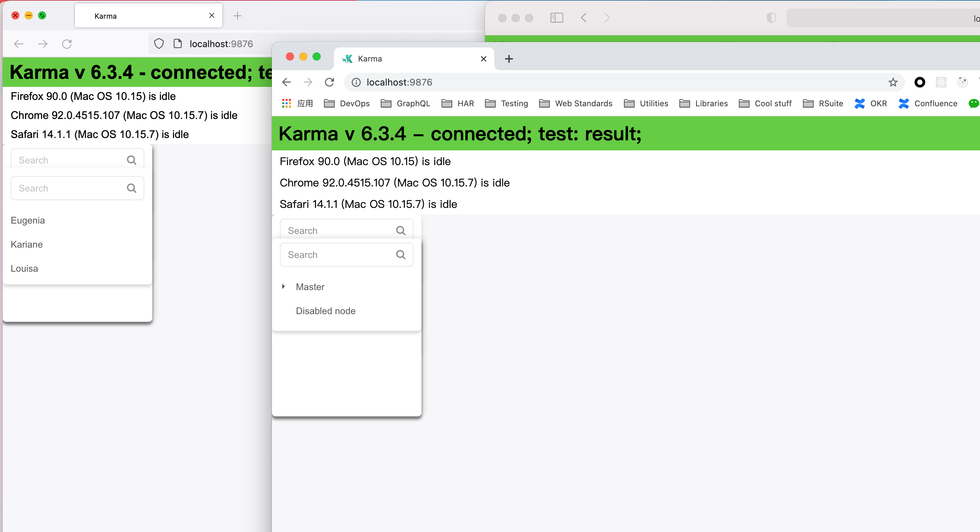Click Chrome site info icon

(356, 82)
